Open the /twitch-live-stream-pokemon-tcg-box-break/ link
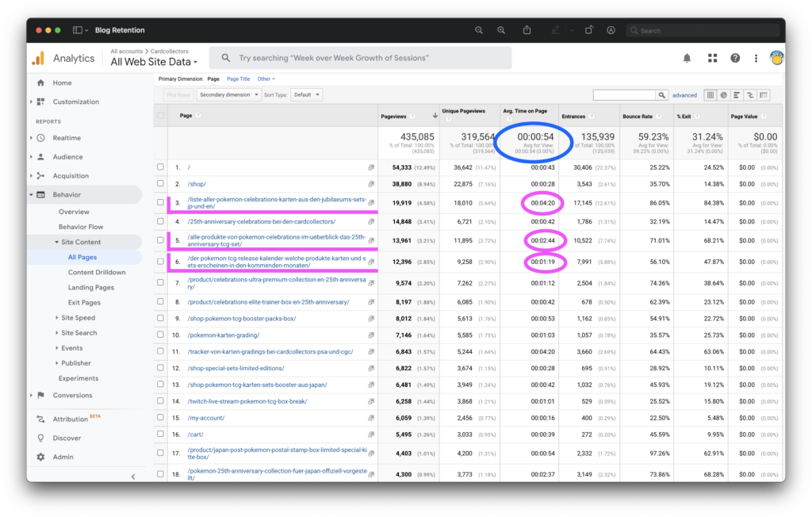The image size is (812, 517). tap(247, 401)
